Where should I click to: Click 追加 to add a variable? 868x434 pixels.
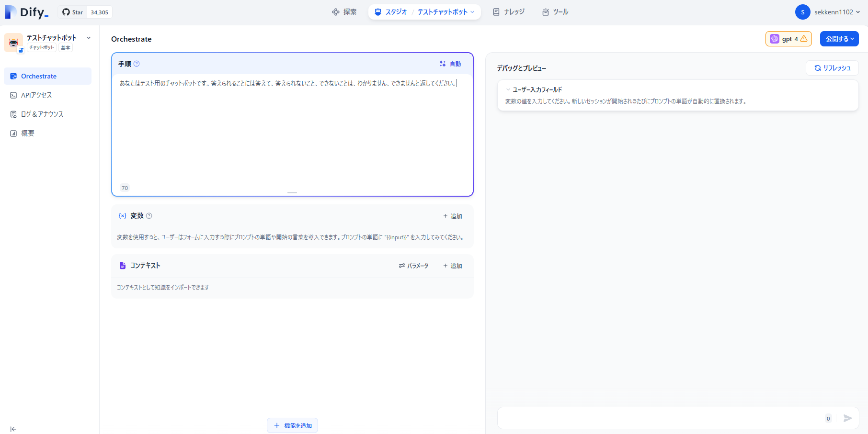point(453,216)
